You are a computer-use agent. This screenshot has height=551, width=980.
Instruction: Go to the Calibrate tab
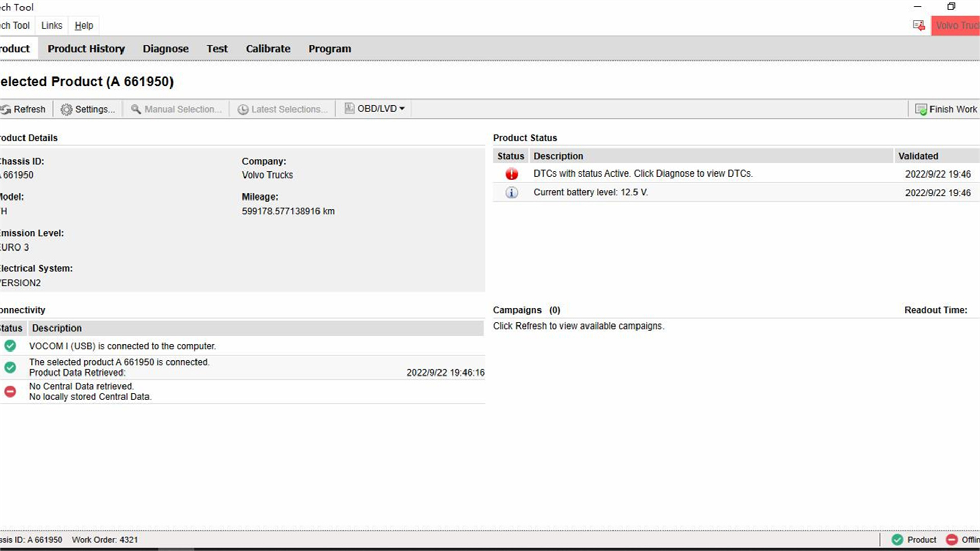tap(268, 49)
